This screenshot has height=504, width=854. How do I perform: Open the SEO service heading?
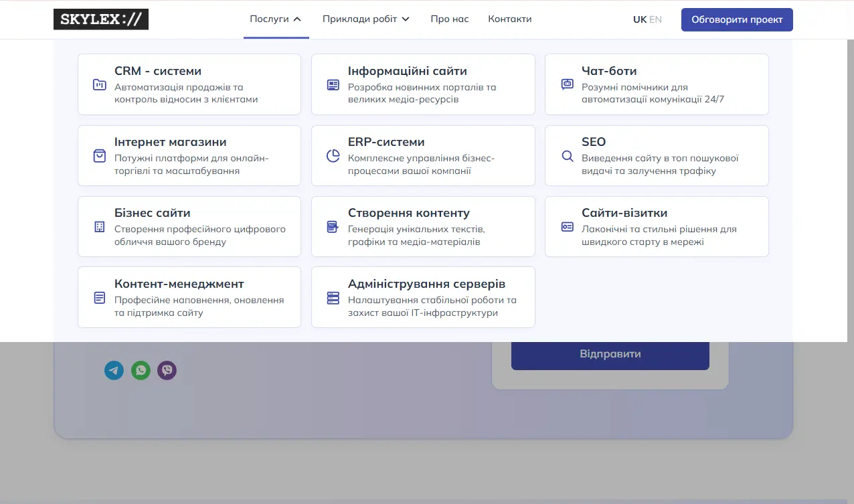pos(594,142)
